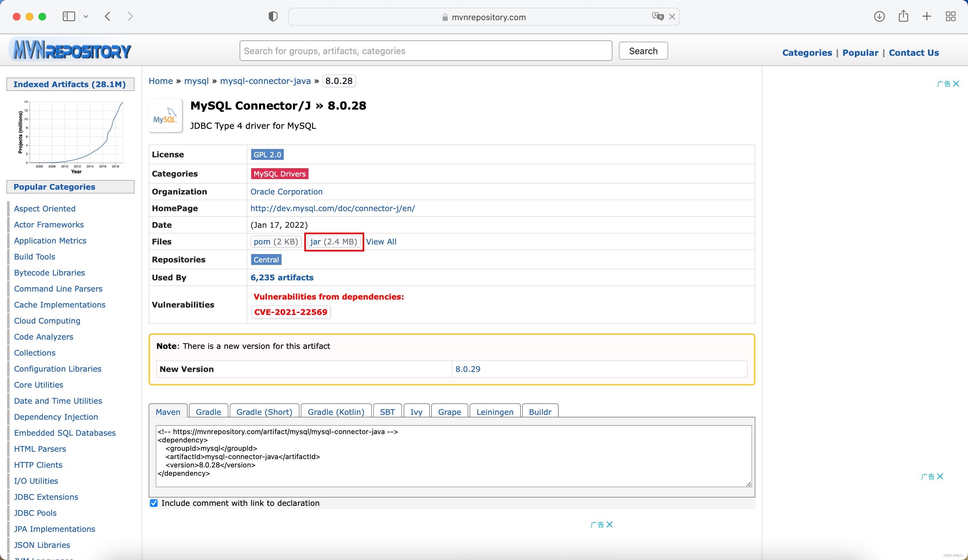Show the tab overview grid icon
Image resolution: width=968 pixels, height=560 pixels.
950,17
